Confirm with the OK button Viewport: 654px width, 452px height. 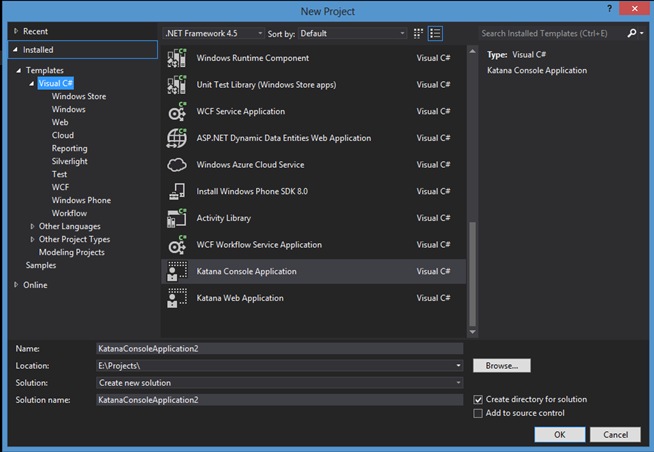(560, 434)
